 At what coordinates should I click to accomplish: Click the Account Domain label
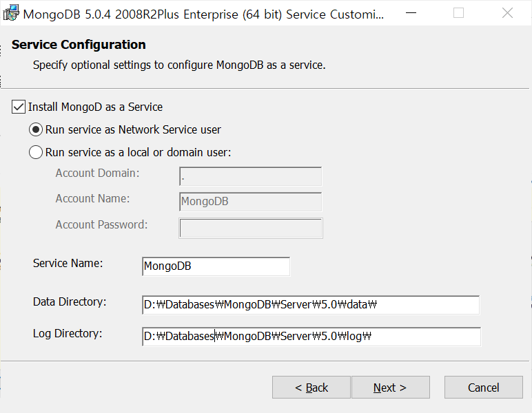tap(97, 173)
